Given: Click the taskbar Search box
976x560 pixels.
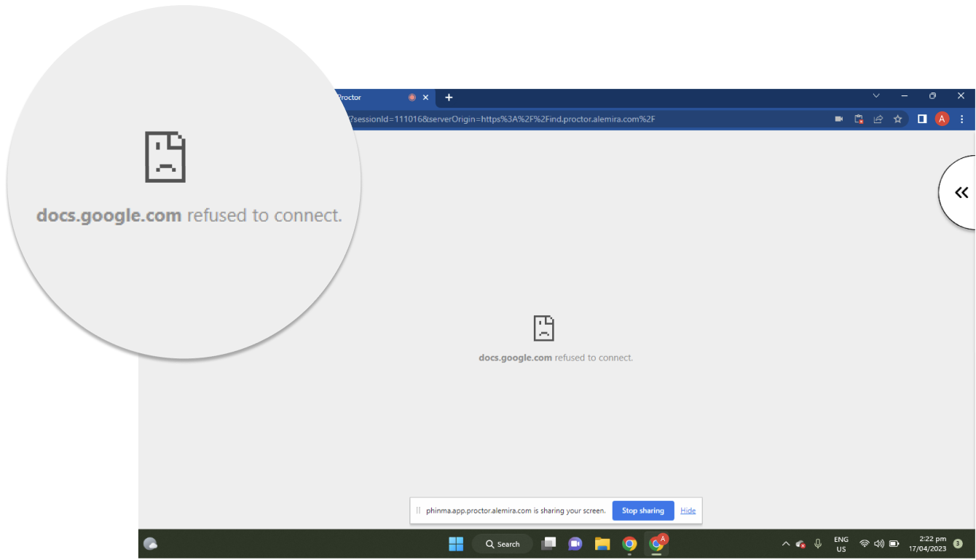Looking at the screenshot, I should pos(502,544).
